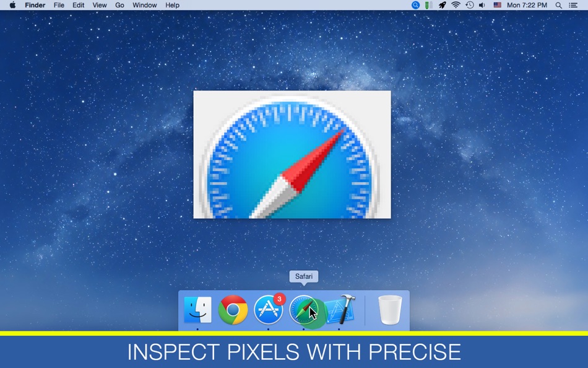Click the blue magnifier menu bar icon
Screen dimensions: 588x368
point(415,5)
